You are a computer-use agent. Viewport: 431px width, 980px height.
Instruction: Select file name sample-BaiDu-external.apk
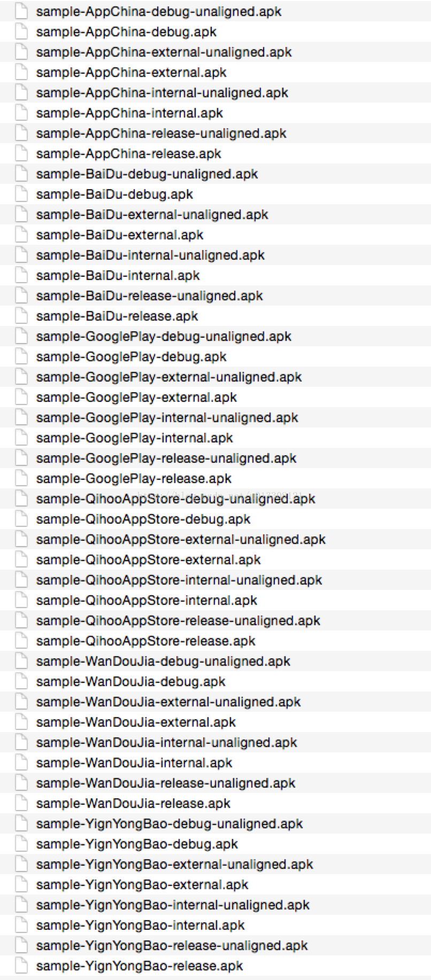click(120, 235)
